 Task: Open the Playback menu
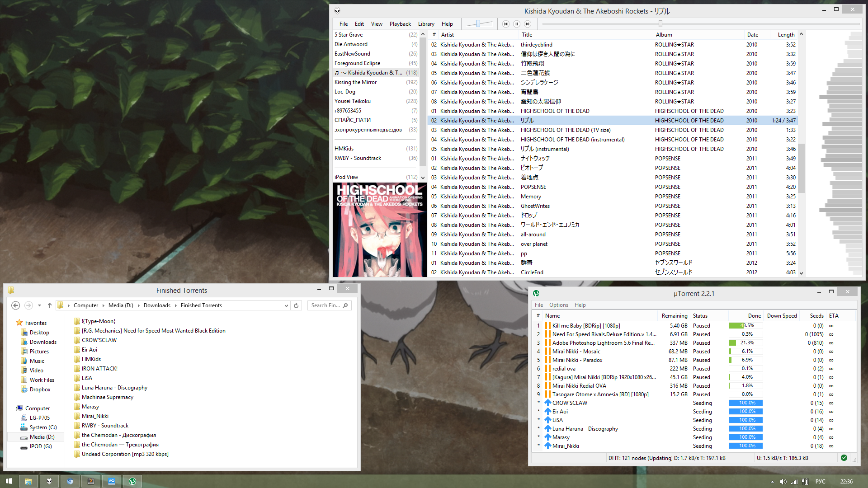400,24
